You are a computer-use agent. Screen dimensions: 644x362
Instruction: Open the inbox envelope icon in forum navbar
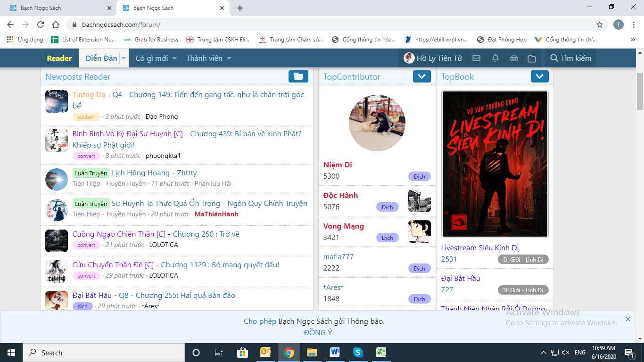click(477, 58)
